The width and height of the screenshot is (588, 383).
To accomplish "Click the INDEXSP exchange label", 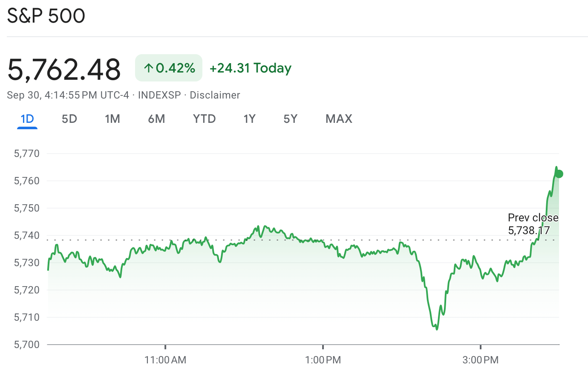I will (x=159, y=95).
